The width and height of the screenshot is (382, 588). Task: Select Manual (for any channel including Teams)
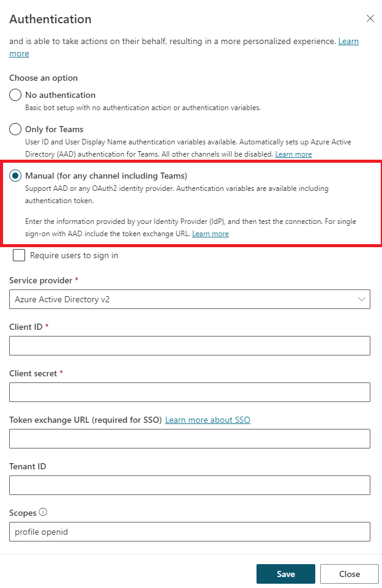coord(16,176)
